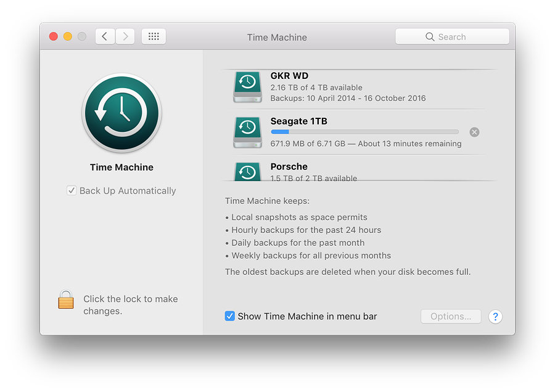The image size is (555, 392).
Task: Click the Seagate 1TB disk icon
Action: tap(247, 133)
